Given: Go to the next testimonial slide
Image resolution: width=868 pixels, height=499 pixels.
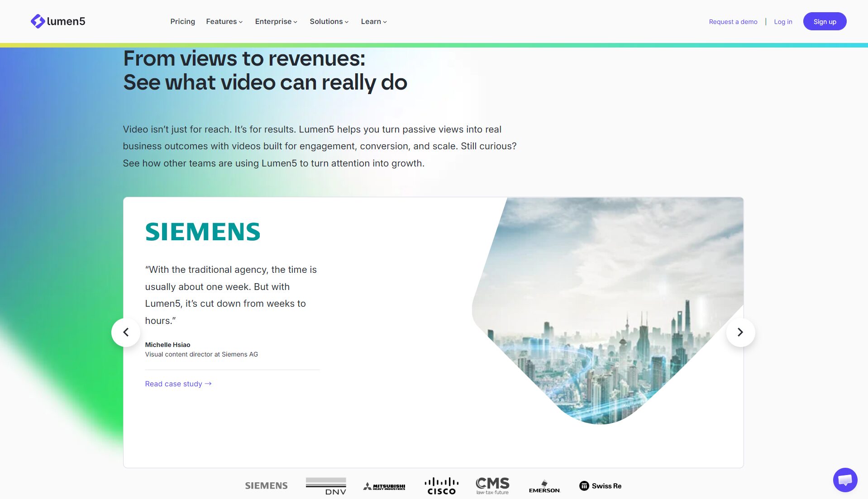Looking at the screenshot, I should [x=740, y=333].
